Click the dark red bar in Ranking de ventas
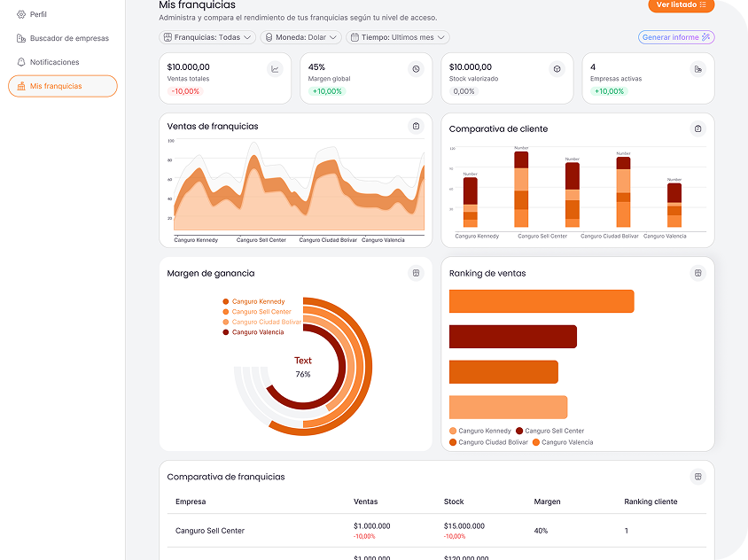The image size is (748, 560). 512,337
